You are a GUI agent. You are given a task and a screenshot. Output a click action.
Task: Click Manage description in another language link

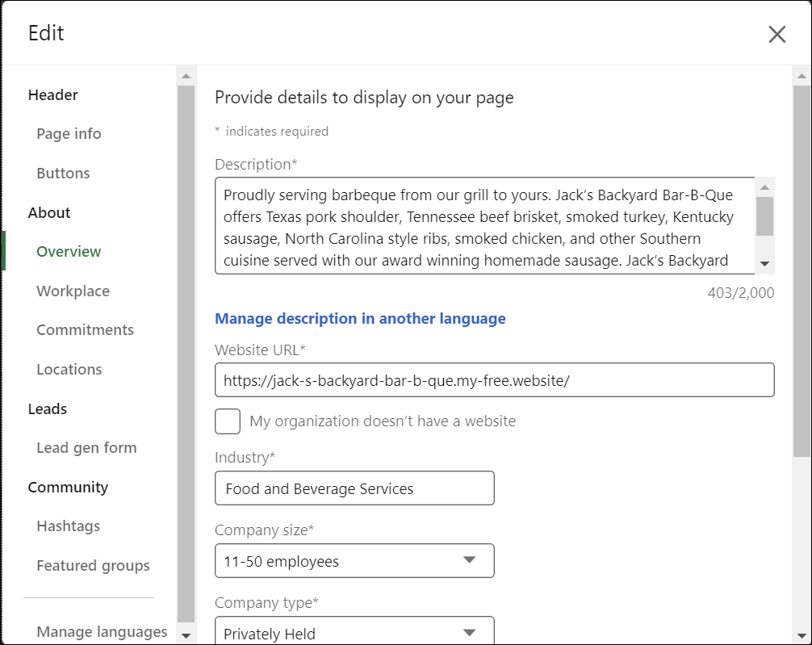(361, 318)
